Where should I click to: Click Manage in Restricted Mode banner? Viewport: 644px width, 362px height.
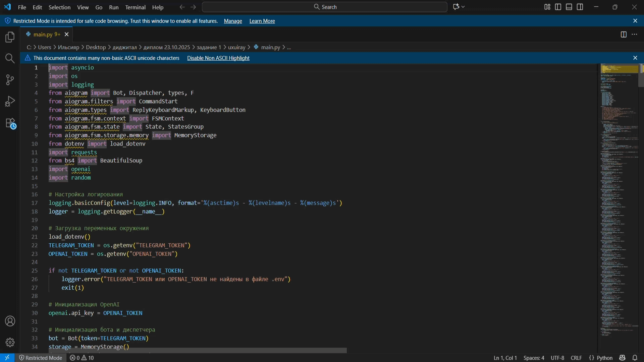(233, 21)
